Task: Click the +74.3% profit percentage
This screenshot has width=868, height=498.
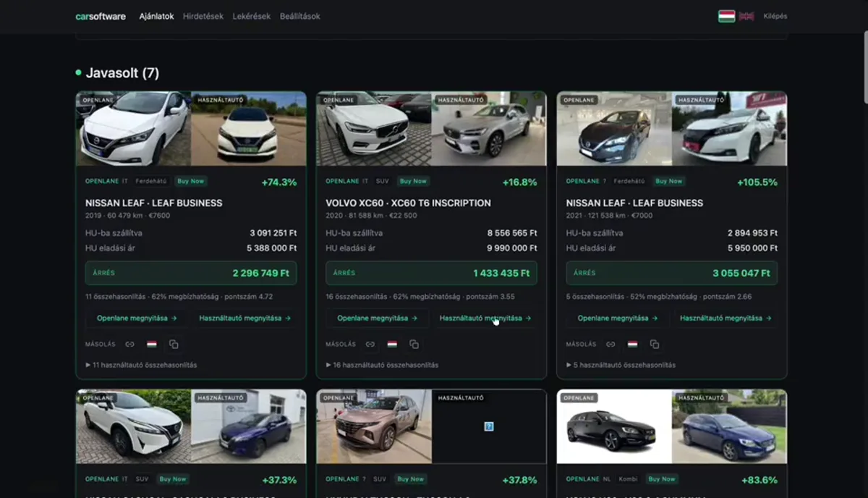Action: click(x=279, y=182)
